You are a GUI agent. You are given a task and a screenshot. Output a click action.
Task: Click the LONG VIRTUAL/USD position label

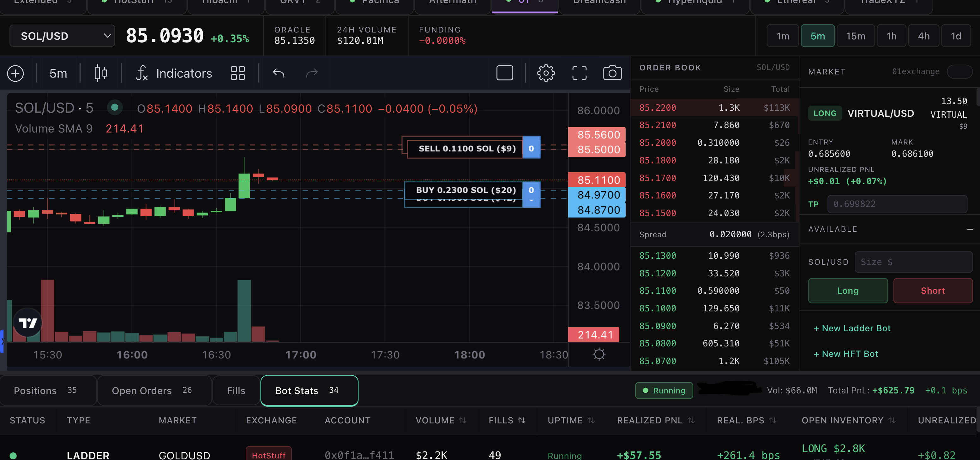coord(861,113)
